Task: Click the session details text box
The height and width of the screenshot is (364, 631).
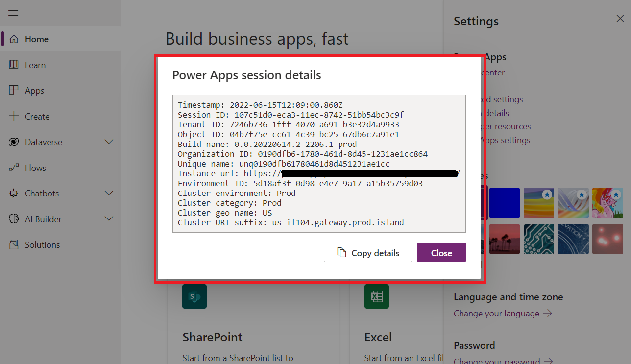Action: tap(319, 164)
